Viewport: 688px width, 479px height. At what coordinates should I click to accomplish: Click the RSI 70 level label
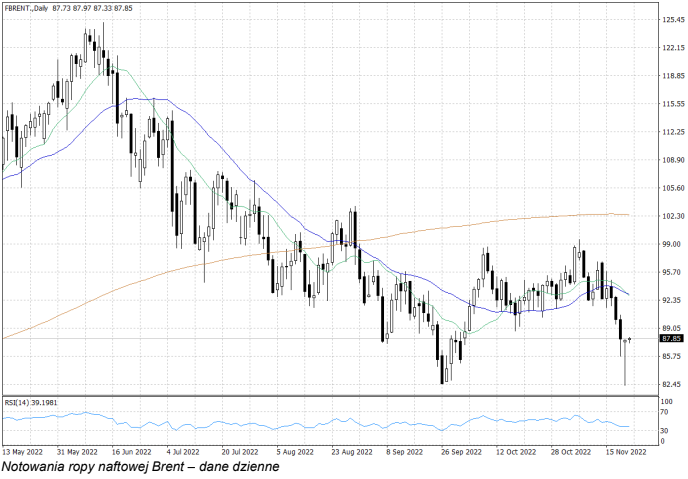(x=665, y=411)
